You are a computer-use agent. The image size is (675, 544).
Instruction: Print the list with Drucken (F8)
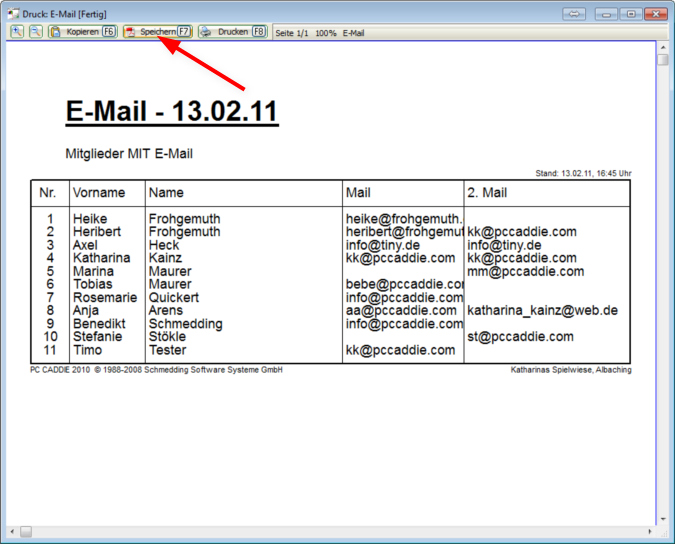click(233, 32)
